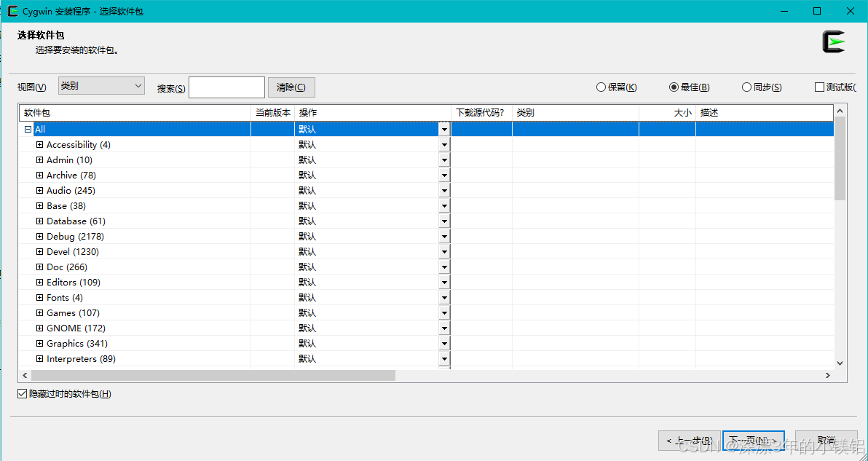This screenshot has width=868, height=461.
Task: Expand the Games (107) category
Action: tap(39, 313)
